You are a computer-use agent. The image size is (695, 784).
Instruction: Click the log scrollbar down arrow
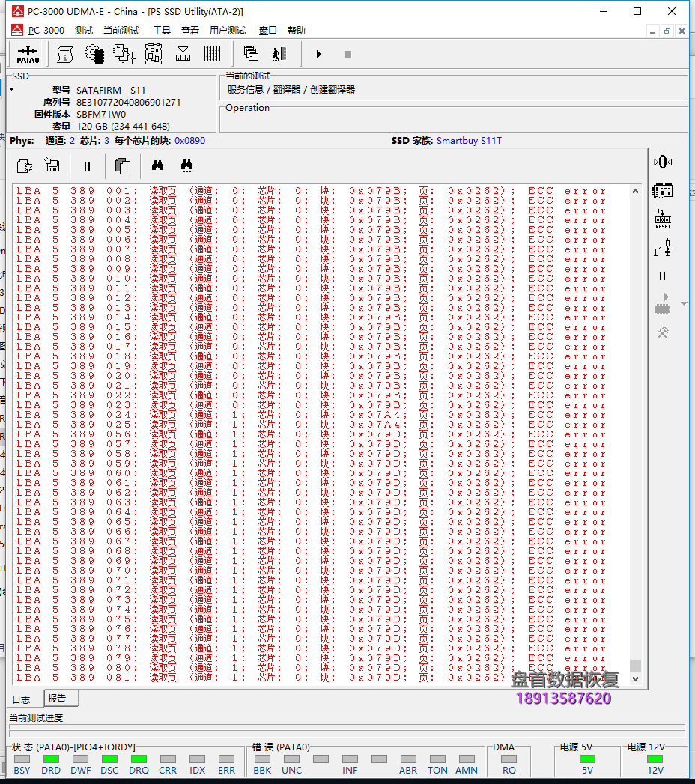[x=635, y=678]
